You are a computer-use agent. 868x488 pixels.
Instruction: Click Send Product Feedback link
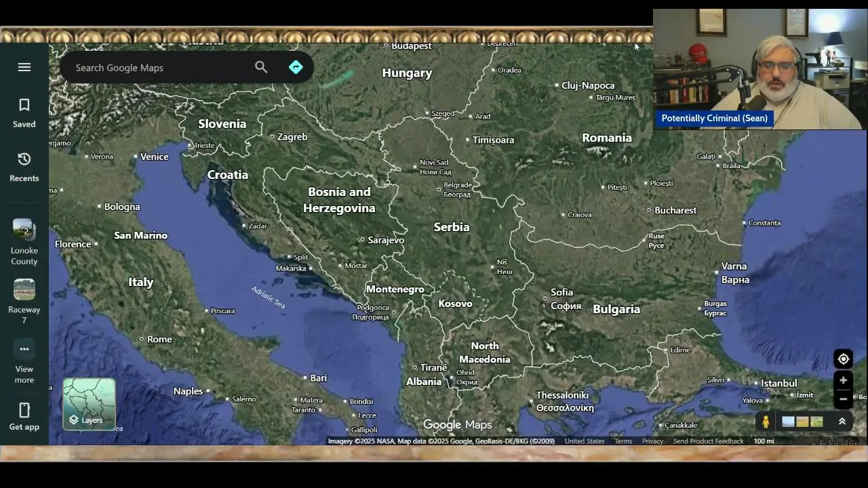tap(708, 441)
